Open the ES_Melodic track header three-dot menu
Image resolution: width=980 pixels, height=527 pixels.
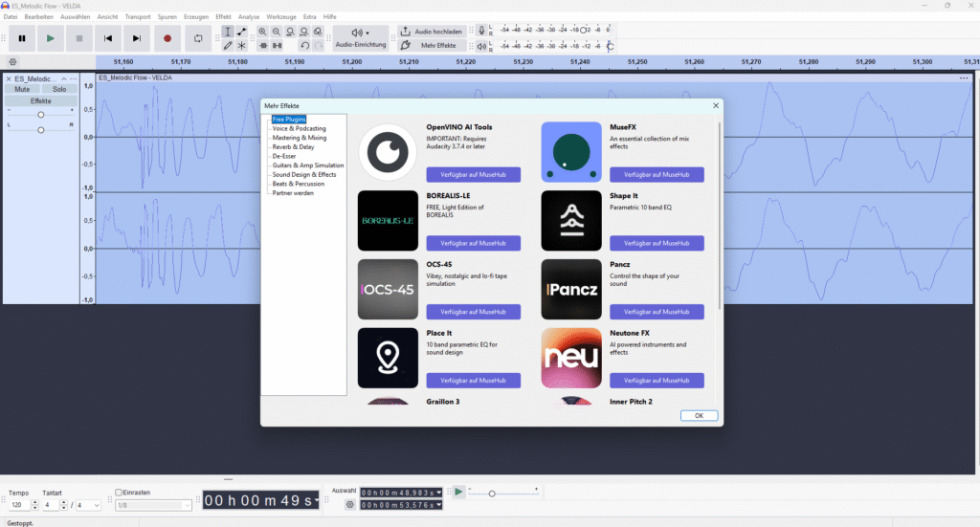click(73, 78)
